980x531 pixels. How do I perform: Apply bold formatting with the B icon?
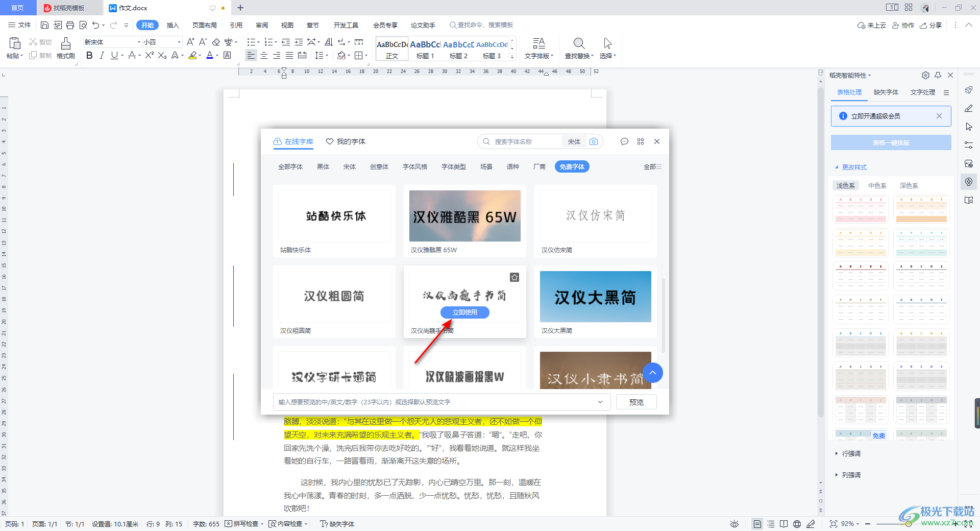click(89, 56)
